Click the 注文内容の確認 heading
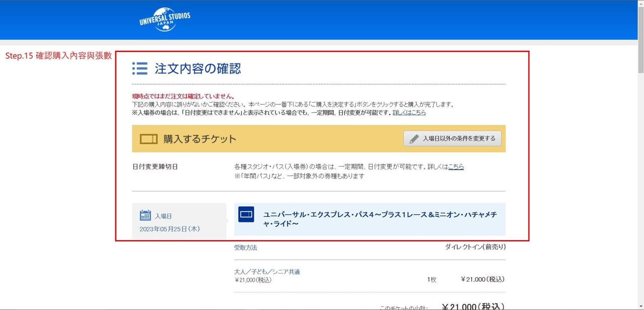This screenshot has width=644, height=310. point(198,68)
